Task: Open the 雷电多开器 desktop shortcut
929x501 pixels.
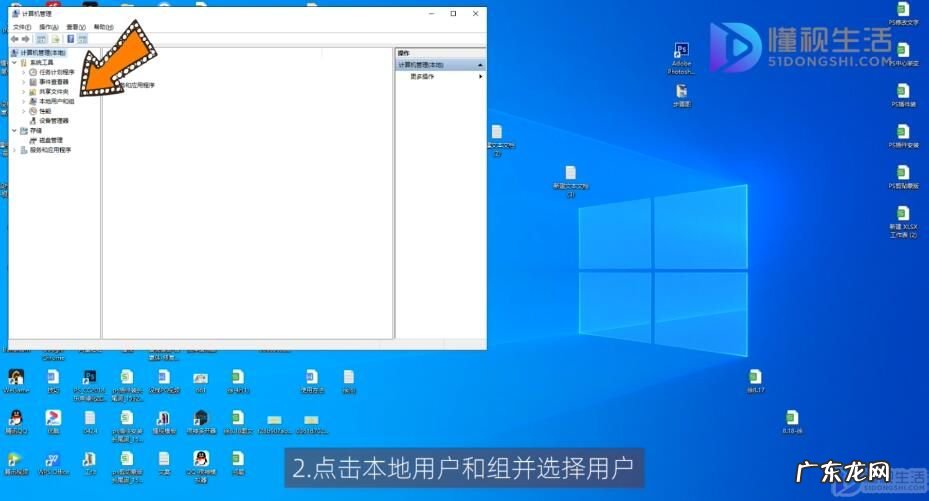Action: tap(201, 423)
